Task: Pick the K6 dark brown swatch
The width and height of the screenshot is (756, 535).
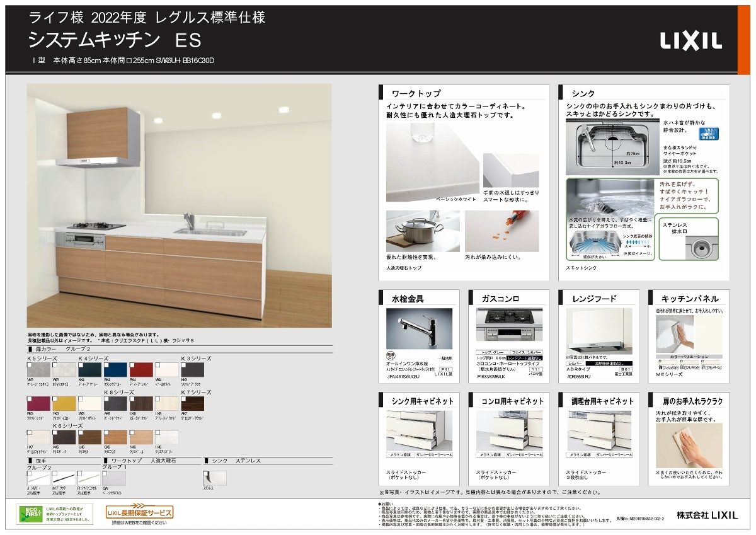Action: click(x=64, y=437)
